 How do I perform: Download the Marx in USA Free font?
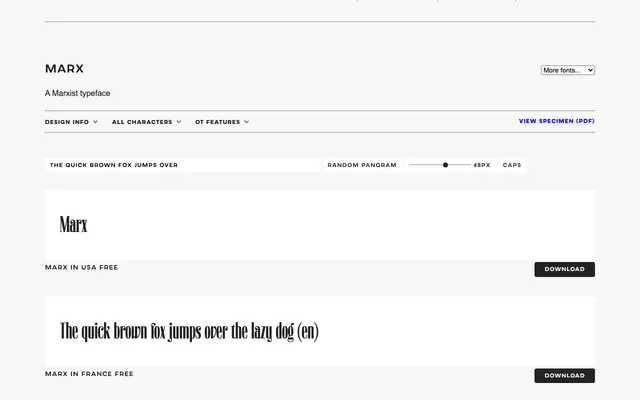564,269
